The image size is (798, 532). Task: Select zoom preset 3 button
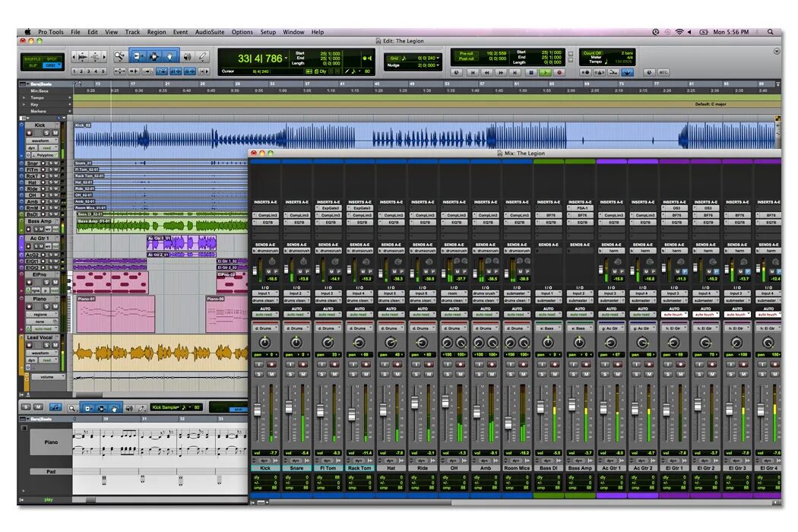[x=89, y=71]
